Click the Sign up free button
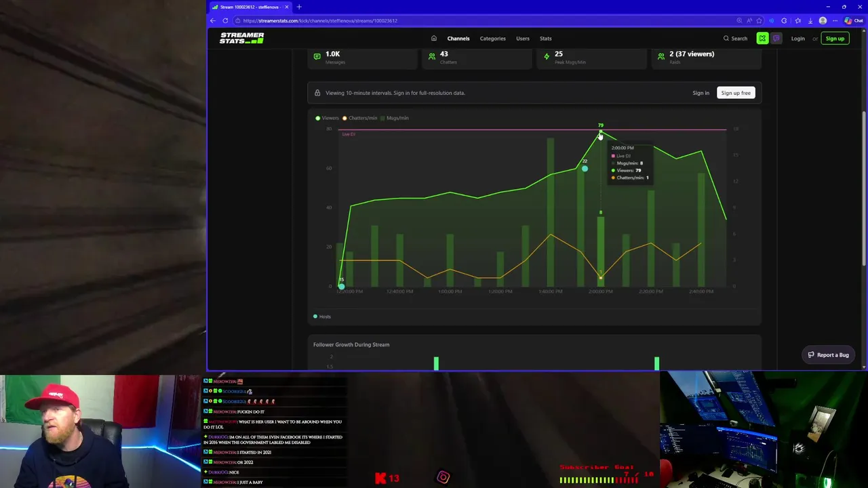 coord(736,93)
